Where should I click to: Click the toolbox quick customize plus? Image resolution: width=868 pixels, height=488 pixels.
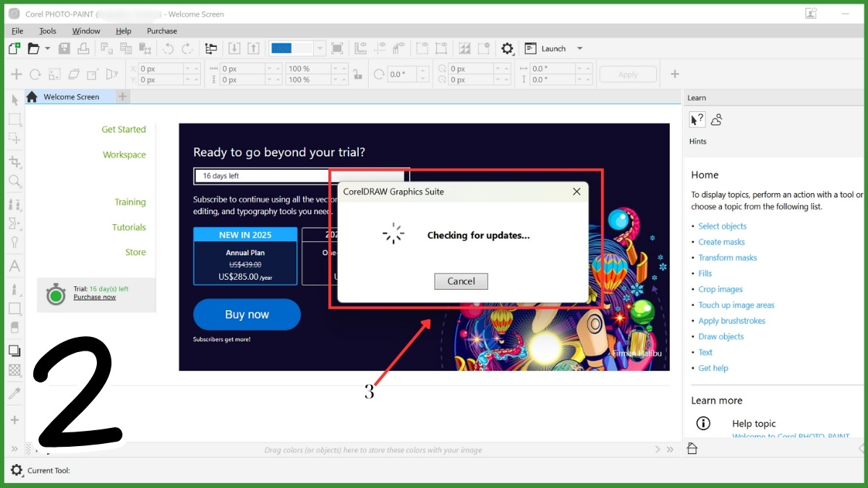pos(14,420)
